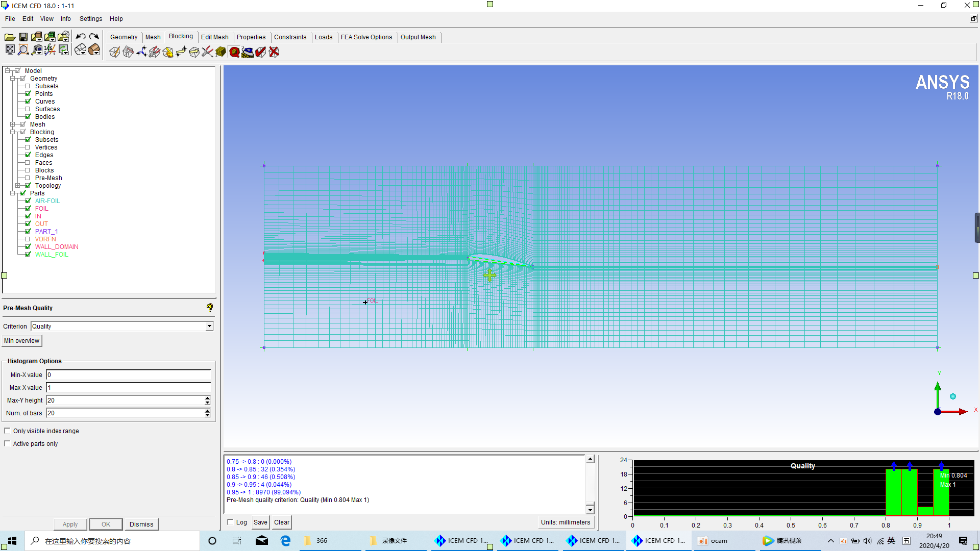Screen dimensions: 980x551
Task: Toggle the Pre-Mesh checkbox
Action: tap(28, 178)
